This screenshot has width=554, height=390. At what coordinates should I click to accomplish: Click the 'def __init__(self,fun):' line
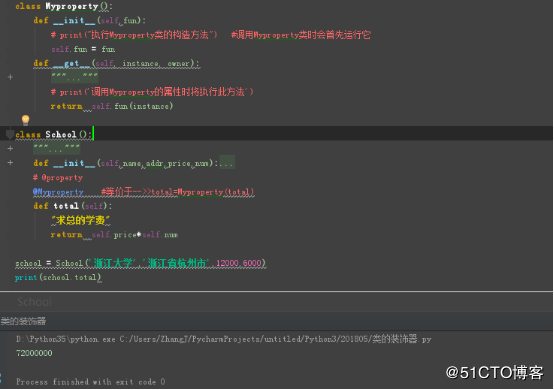click(89, 20)
